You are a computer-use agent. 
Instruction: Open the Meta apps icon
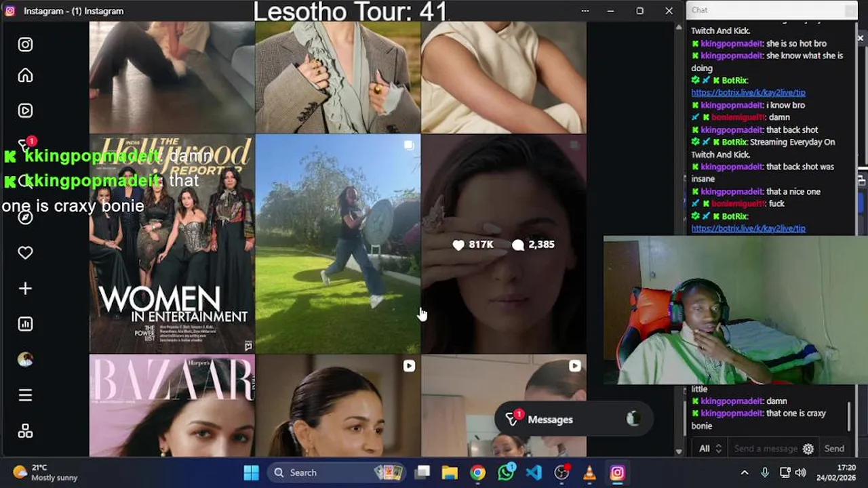(25, 431)
